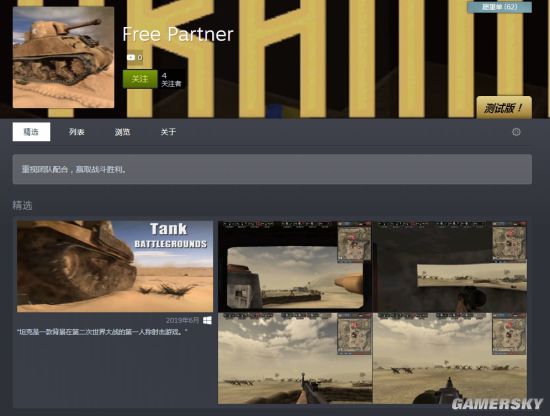Viewport: 550px width, 416px height.
Task: Follow Free Partner with the green 关注 button
Action: [x=140, y=79]
